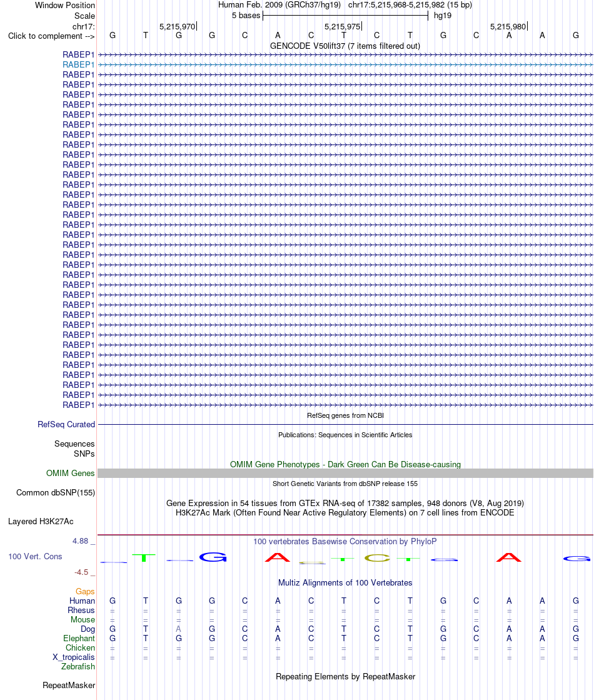
Task: Open the RefSeq Curated track label
Action: point(66,425)
